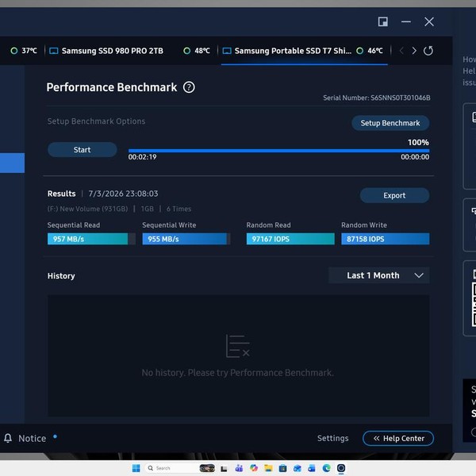The height and width of the screenshot is (476, 476).
Task: Open Microsoft Store from the taskbar
Action: point(283,468)
